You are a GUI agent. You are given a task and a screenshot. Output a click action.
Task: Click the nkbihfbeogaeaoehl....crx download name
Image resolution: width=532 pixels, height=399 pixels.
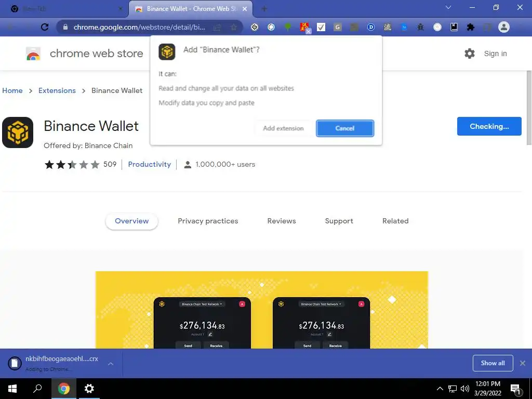[62, 358]
